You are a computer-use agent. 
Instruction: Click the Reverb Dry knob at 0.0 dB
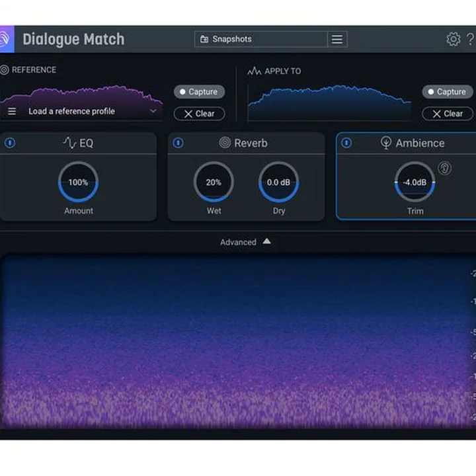279,182
